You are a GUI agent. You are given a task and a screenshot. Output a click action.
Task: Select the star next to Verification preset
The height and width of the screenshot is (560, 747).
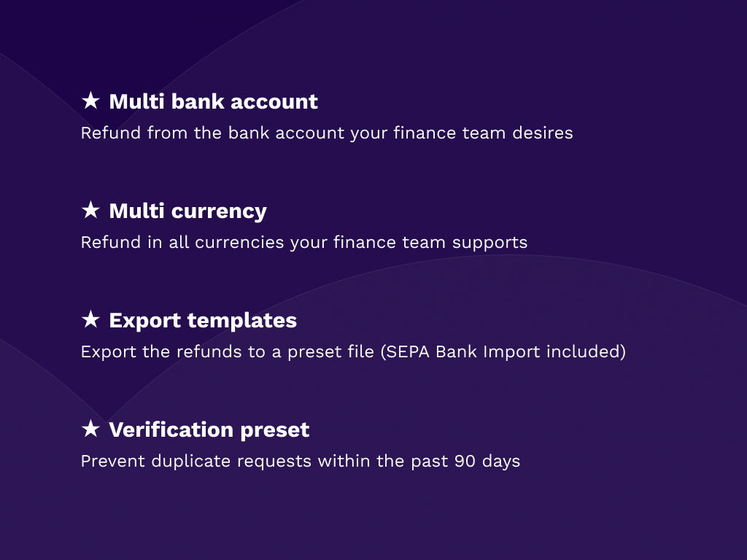(90, 429)
